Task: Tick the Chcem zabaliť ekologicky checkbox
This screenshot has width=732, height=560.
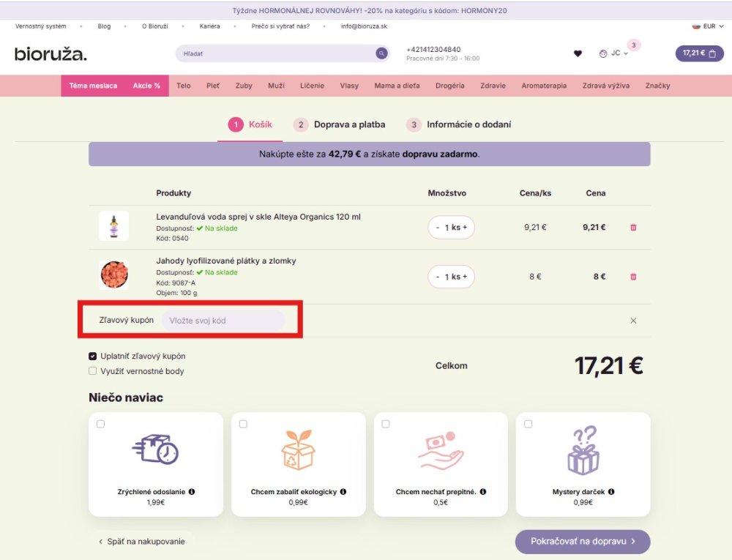Action: pyautogui.click(x=243, y=424)
